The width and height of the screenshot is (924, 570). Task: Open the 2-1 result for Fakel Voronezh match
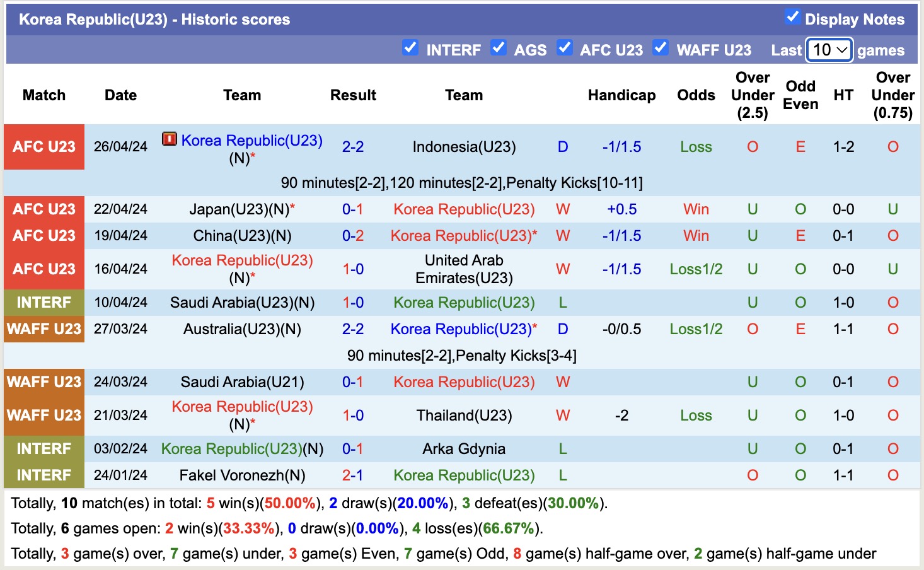(353, 475)
